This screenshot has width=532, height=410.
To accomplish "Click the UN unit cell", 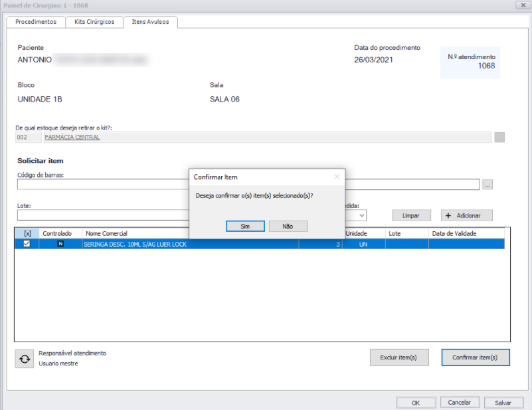I will [364, 244].
